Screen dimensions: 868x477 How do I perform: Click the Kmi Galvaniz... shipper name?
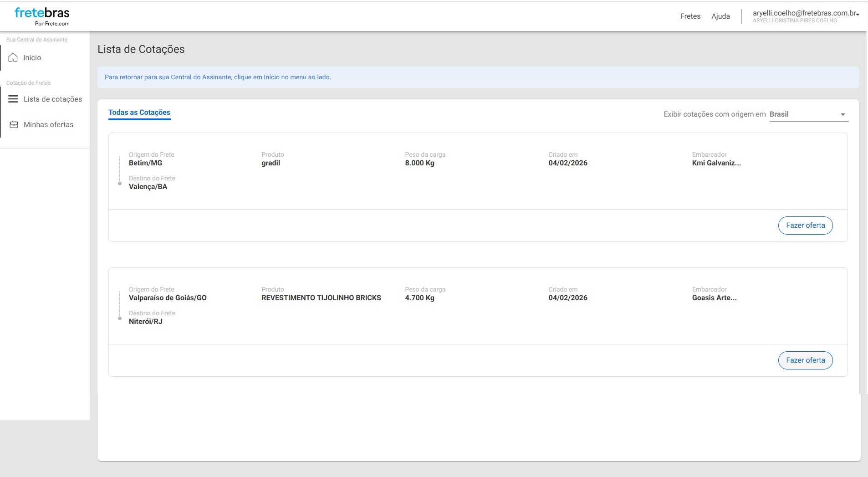click(716, 163)
